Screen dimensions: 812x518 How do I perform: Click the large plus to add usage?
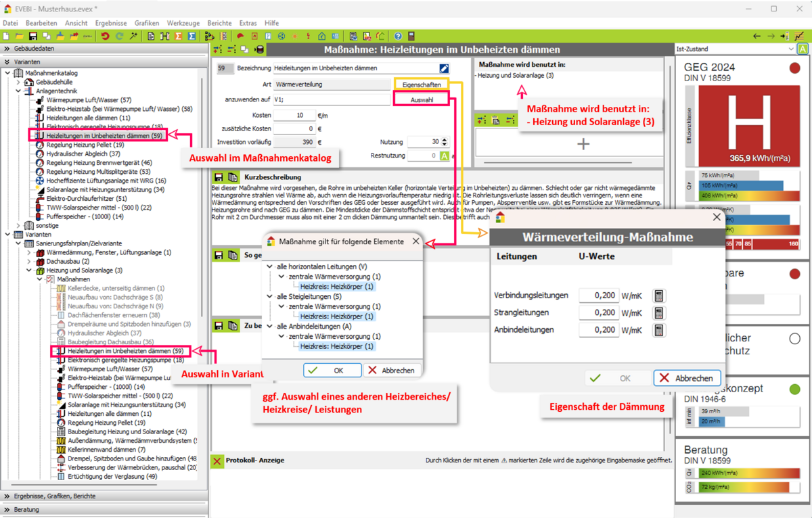click(x=583, y=143)
